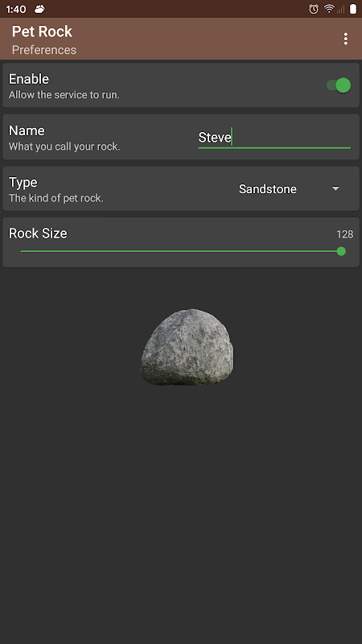Tap the 1:40 clock in status bar
Image resolution: width=362 pixels, height=644 pixels.
click(x=16, y=9)
